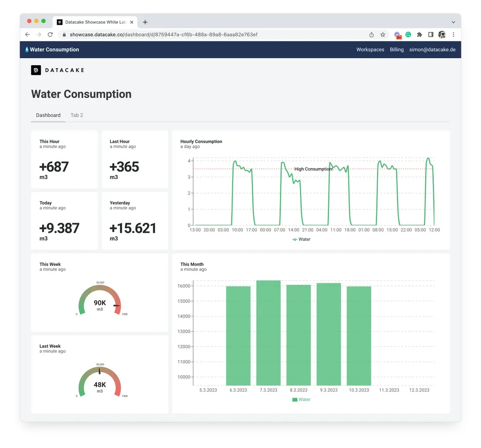481x448 pixels.
Task: Open the puzzle-piece extensions menu
Action: tap(419, 35)
